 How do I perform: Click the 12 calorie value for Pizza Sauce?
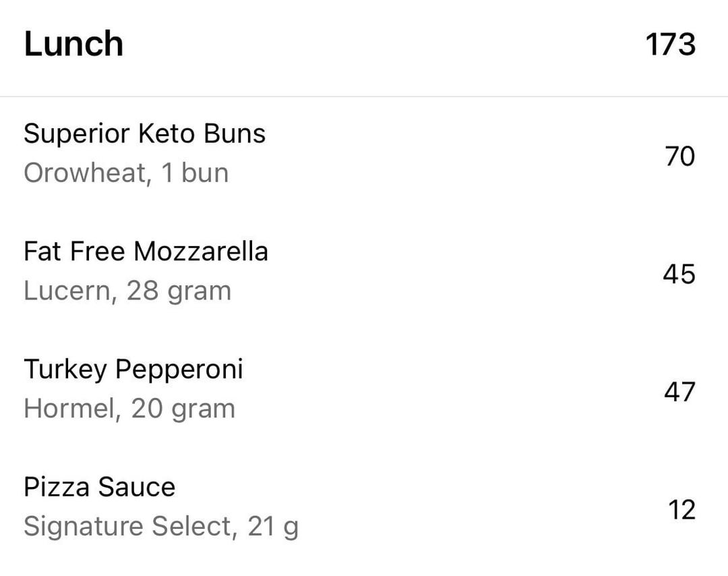681,510
